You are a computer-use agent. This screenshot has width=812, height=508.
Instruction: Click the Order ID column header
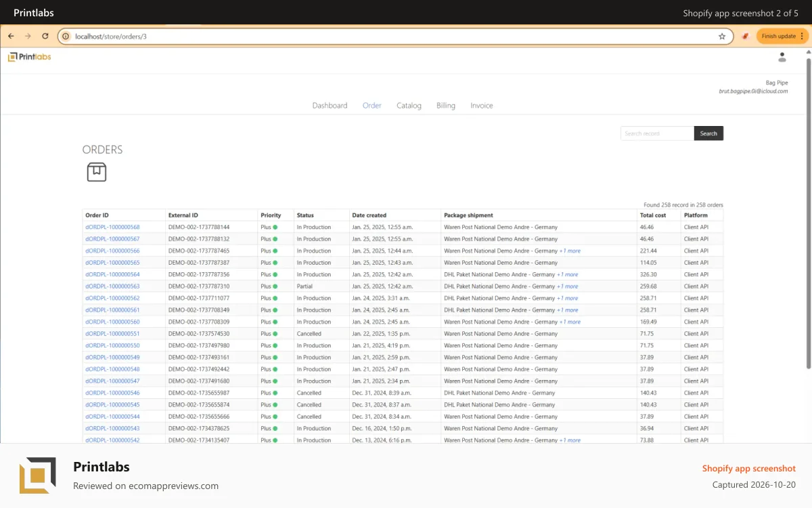pos(97,215)
